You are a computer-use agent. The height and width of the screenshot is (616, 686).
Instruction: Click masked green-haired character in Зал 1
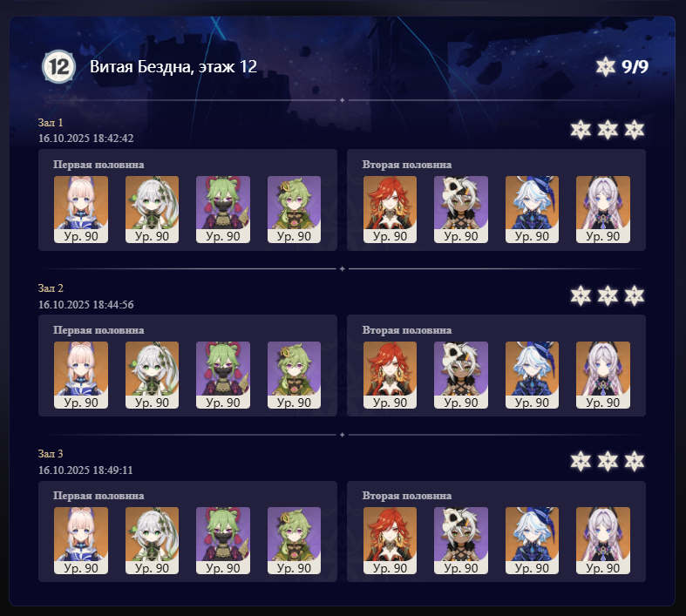tap(223, 209)
